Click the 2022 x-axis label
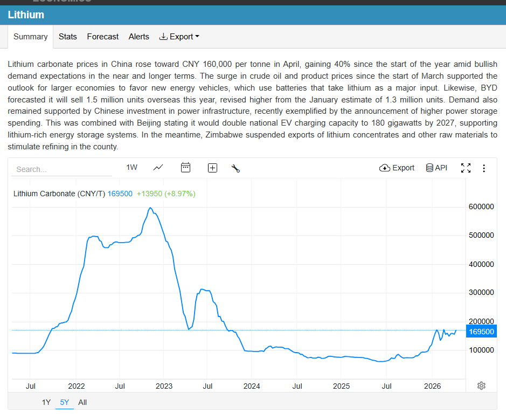 (x=76, y=386)
